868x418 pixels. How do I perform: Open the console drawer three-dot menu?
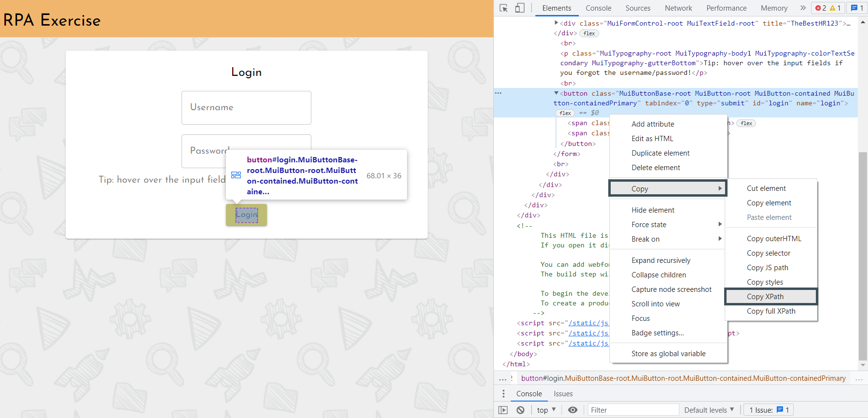[504, 393]
